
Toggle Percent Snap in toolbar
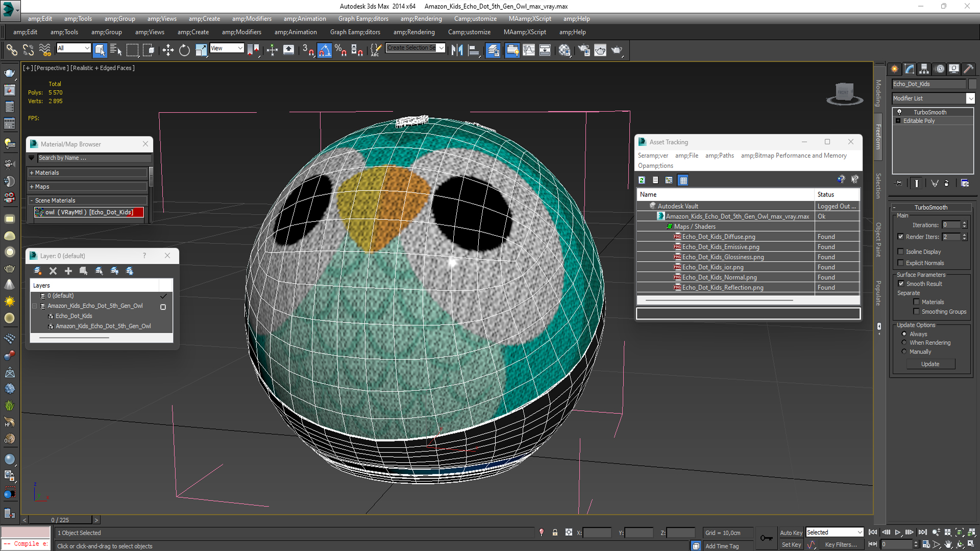pyautogui.click(x=340, y=49)
